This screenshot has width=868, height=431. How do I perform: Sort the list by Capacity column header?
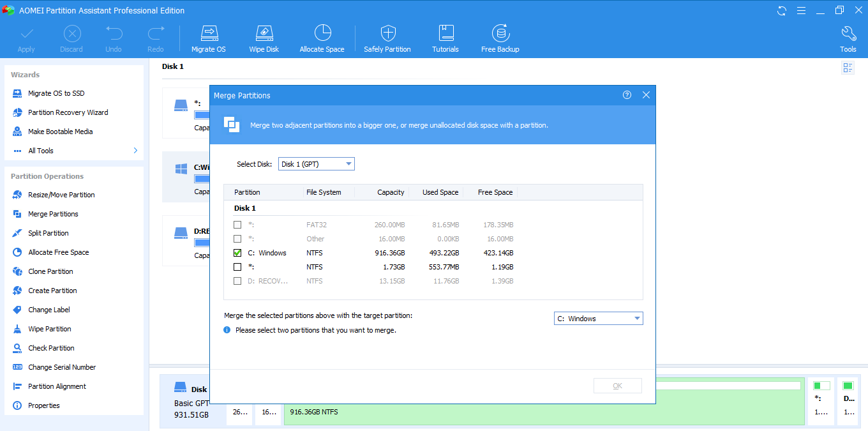click(391, 192)
